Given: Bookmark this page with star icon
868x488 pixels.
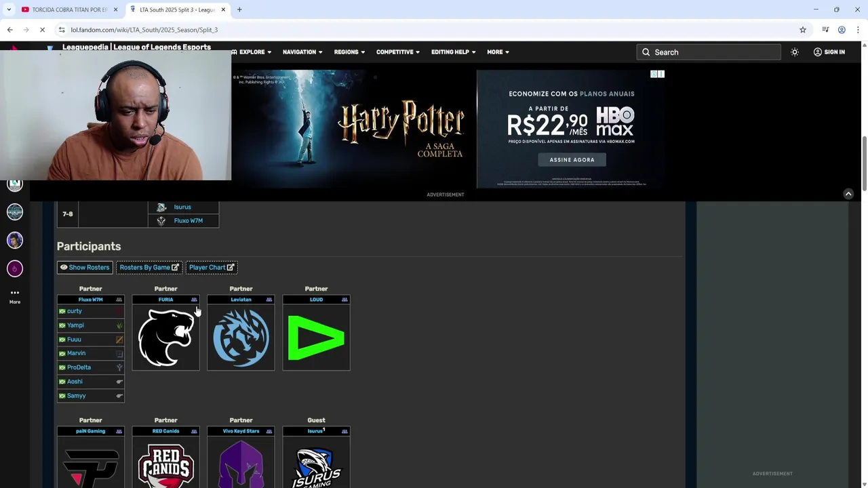Looking at the screenshot, I should tap(803, 30).
